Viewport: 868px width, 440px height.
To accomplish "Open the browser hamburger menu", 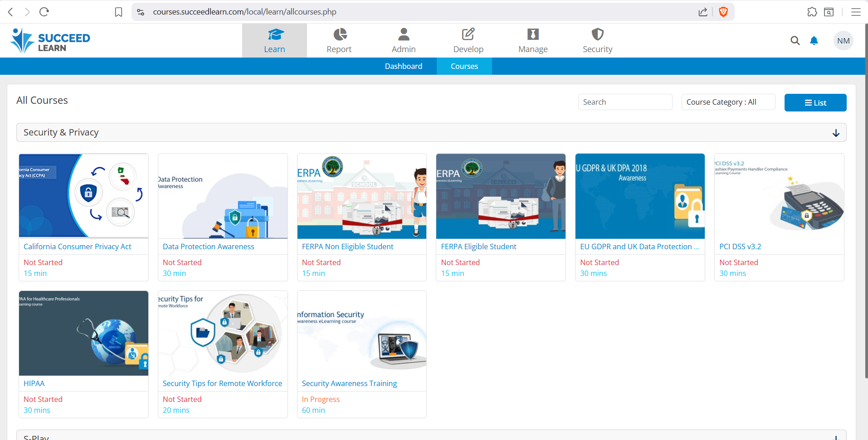I will click(x=856, y=12).
